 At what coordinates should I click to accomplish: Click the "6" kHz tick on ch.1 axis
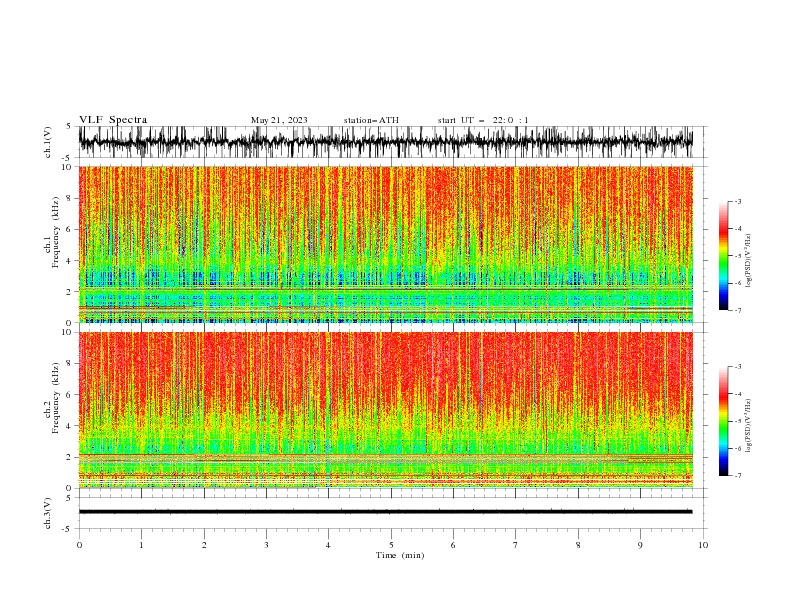[69, 230]
